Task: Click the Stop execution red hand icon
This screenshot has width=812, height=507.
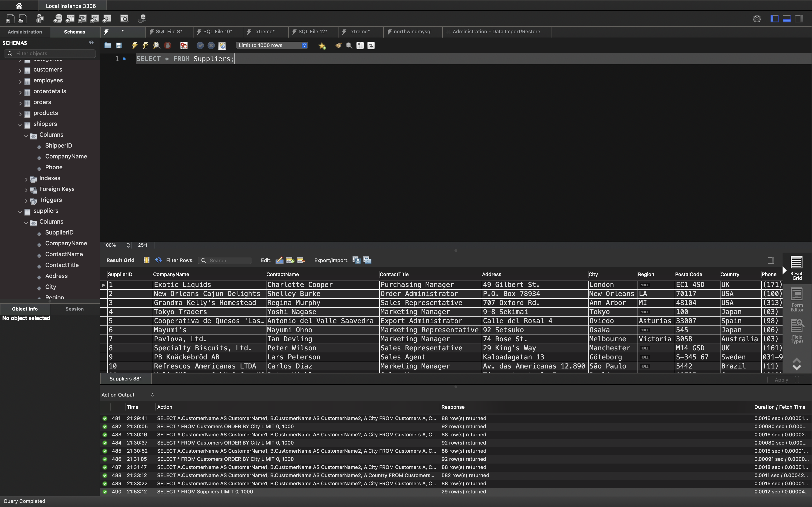Action: [168, 45]
